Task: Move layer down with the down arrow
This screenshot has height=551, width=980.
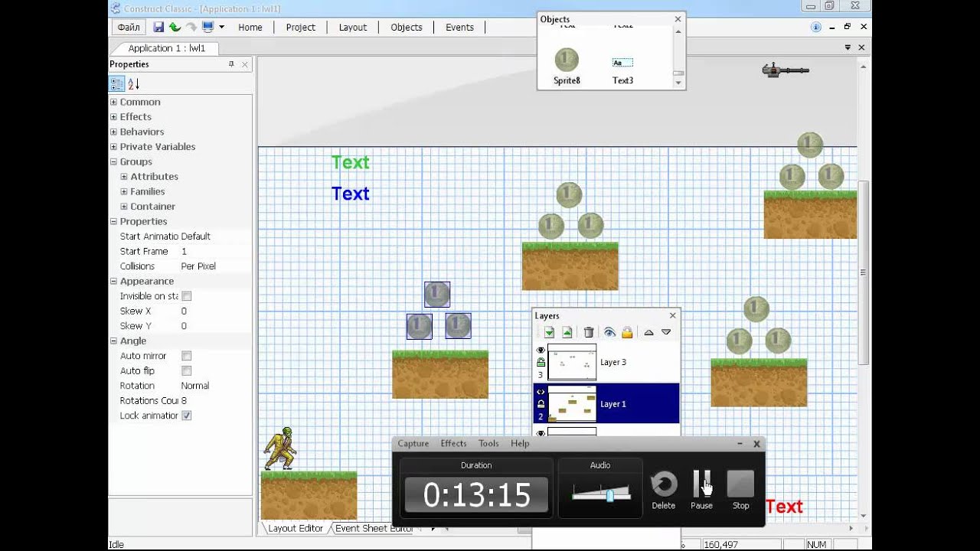Action: tap(666, 332)
